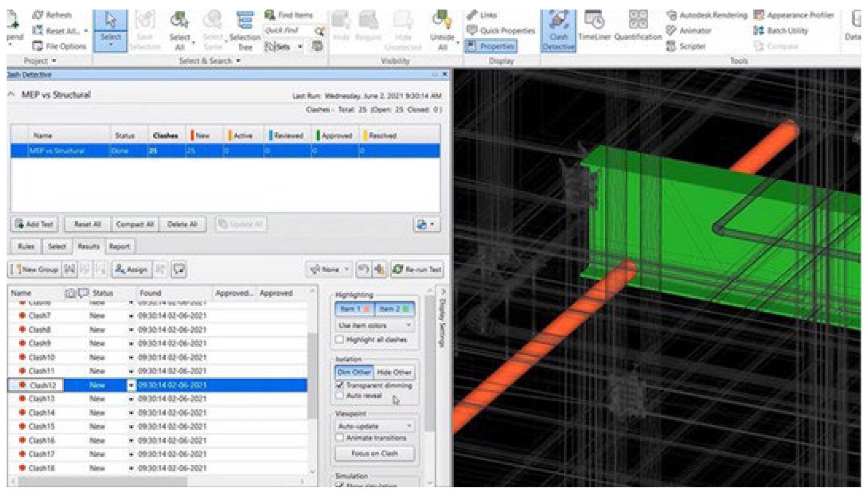The image size is (868, 494).
Task: Toggle the Item 1 highlight color button
Action: (355, 309)
